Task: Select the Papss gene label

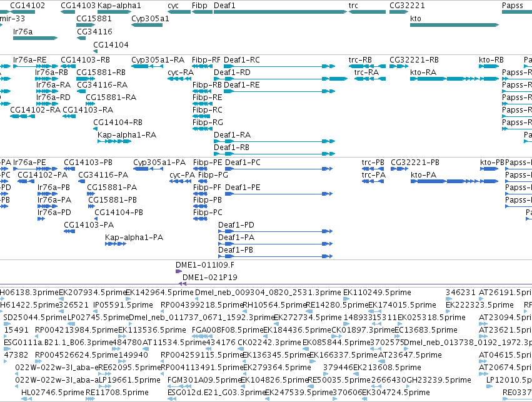Action: 513,6
